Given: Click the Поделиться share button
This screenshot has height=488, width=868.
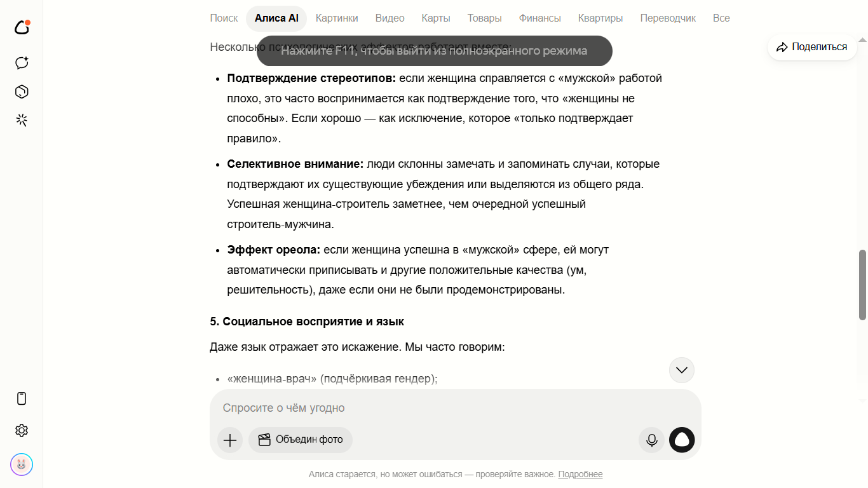Looking at the screenshot, I should click(812, 47).
